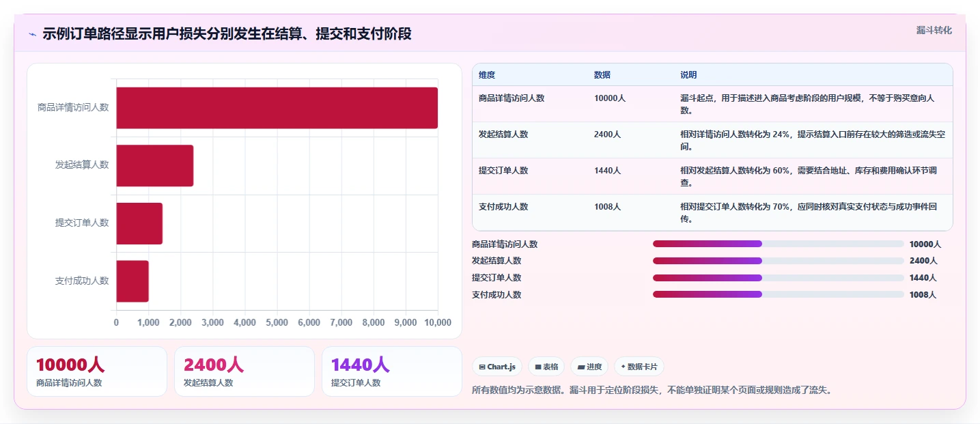
Task: Click the table cell 提交订单人数
Action: pyautogui.click(x=503, y=171)
